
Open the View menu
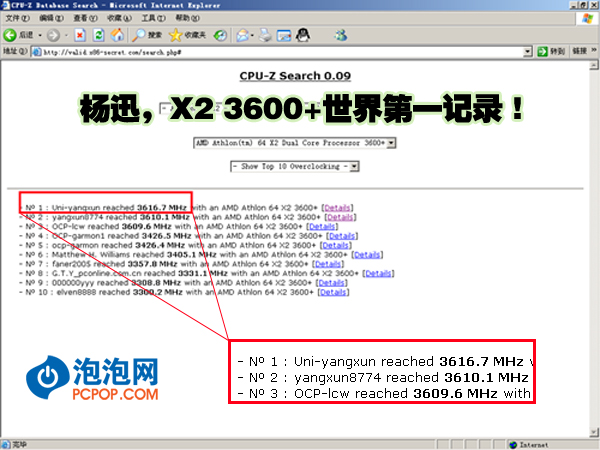[x=85, y=18]
